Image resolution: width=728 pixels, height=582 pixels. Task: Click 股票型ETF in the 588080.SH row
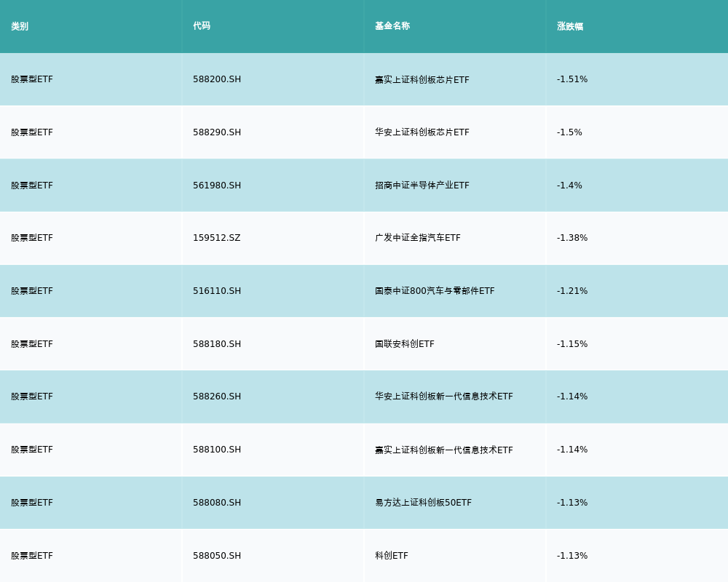coord(32,503)
